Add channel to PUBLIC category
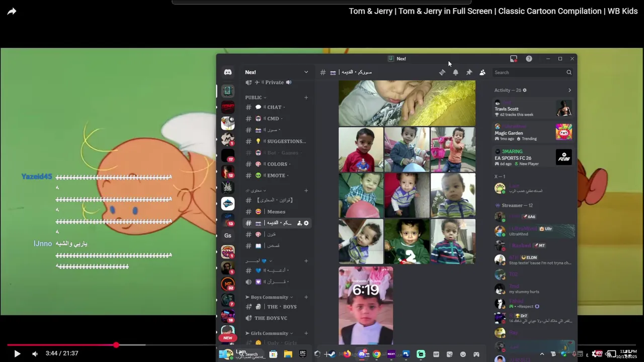 [x=306, y=98]
